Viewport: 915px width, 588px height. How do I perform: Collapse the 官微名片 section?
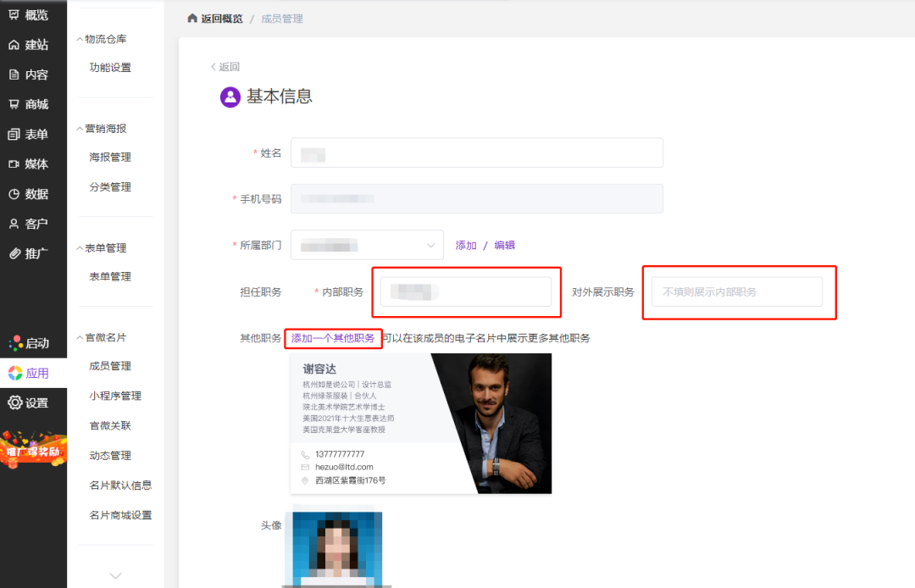click(x=80, y=337)
